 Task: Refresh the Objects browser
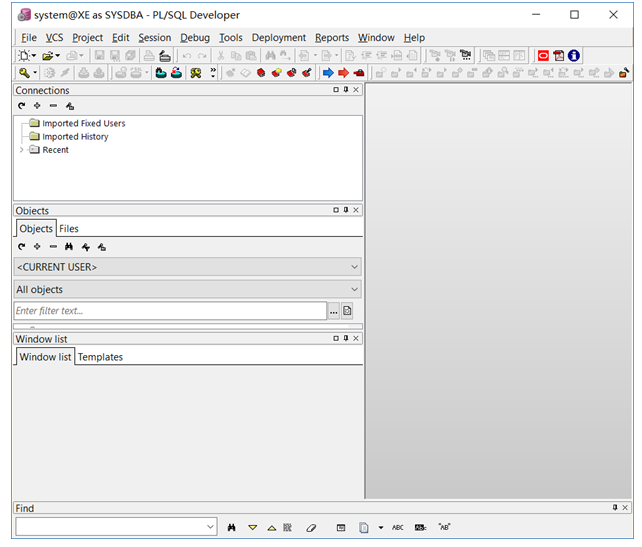click(22, 246)
